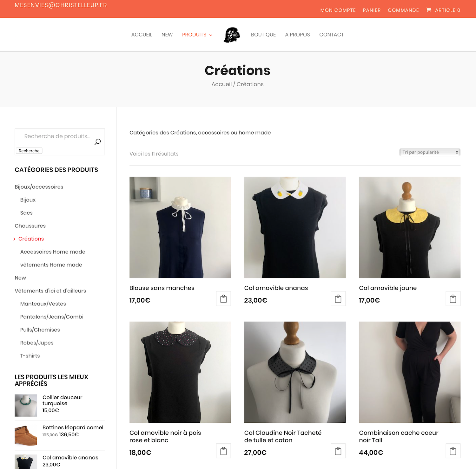Expand the PRODUITS menu chevron
Image resolution: width=476 pixels, height=469 pixels.
(x=211, y=35)
